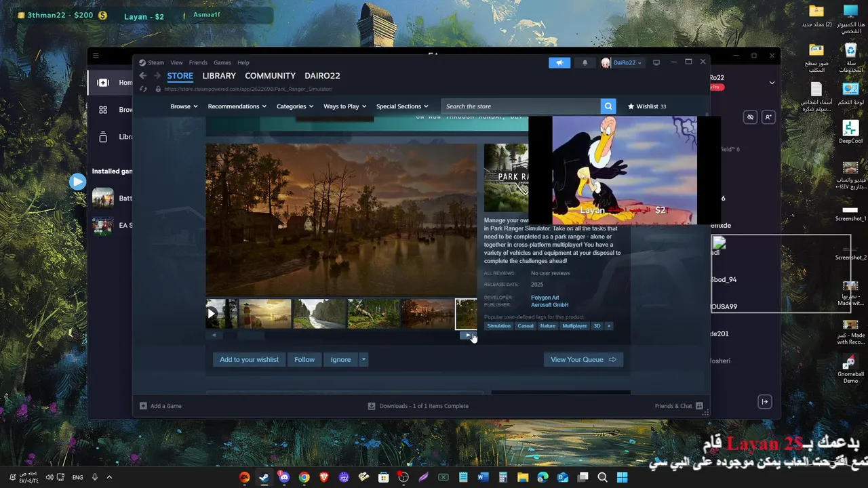Open Gnomeball Demo desktop shortcut
868x488 pixels.
click(x=850, y=369)
